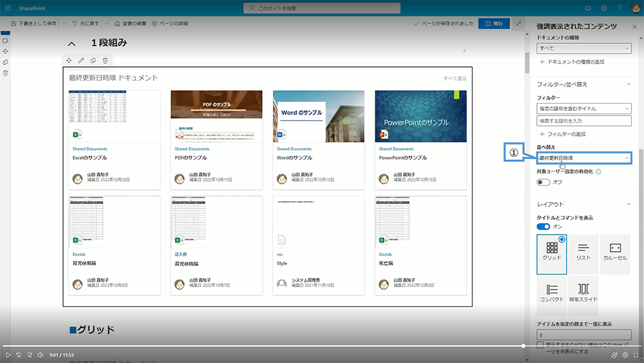
Task: Check the hide web part when nothing to show box
Action: (x=540, y=344)
